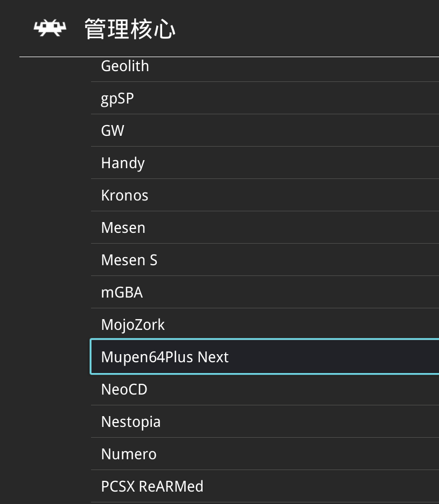The width and height of the screenshot is (439, 504).
Task: Select the NeoCD core entry
Action: 124,390
